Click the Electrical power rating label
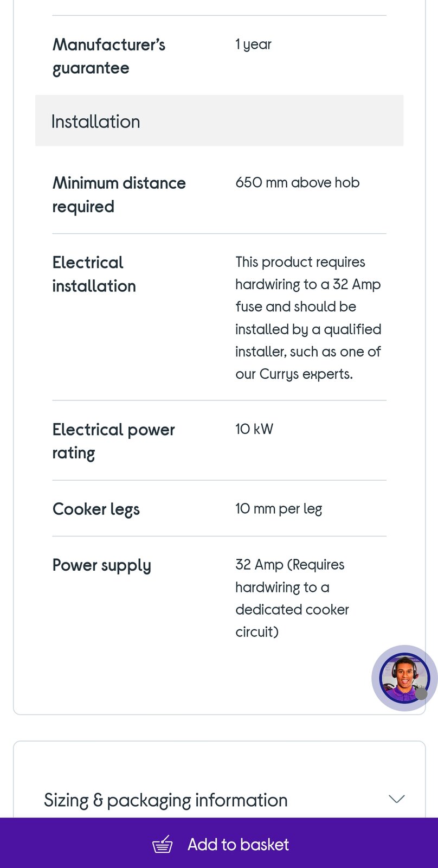 (x=113, y=441)
